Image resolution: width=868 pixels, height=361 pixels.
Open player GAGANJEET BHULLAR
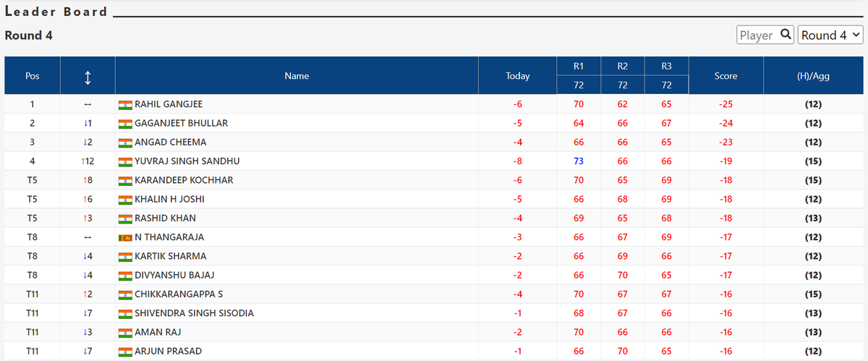click(x=182, y=124)
